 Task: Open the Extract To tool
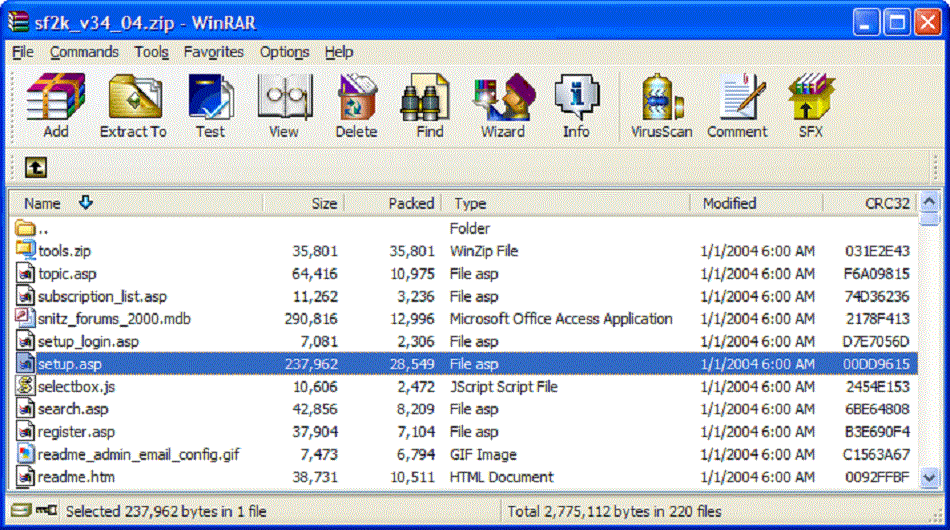coord(133,105)
